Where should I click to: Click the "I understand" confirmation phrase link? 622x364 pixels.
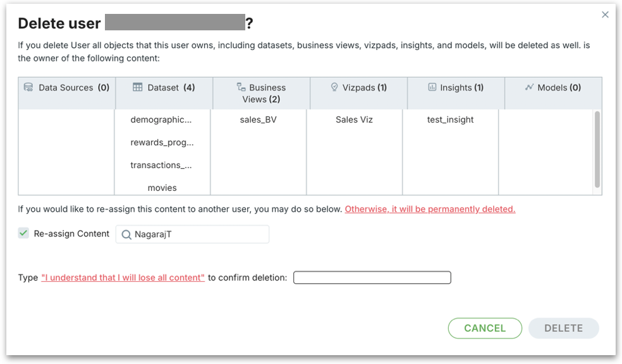(x=123, y=277)
